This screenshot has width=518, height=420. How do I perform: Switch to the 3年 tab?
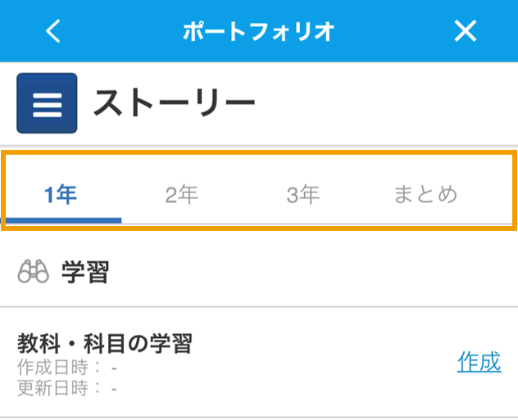click(x=303, y=195)
